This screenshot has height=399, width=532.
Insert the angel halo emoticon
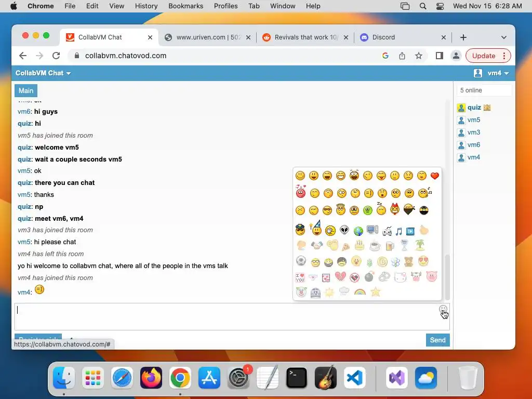341,209
